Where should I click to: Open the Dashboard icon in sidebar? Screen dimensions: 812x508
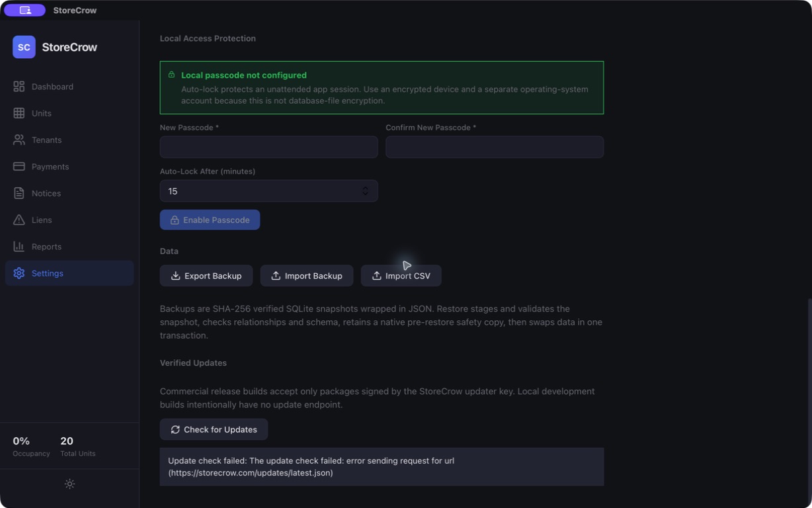point(19,87)
